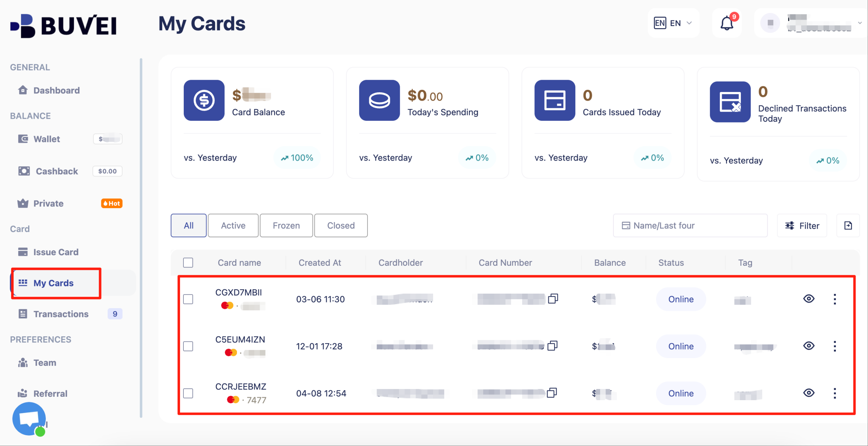Copy card number for CGXD7MBII
This screenshot has height=446, width=868.
click(553, 299)
